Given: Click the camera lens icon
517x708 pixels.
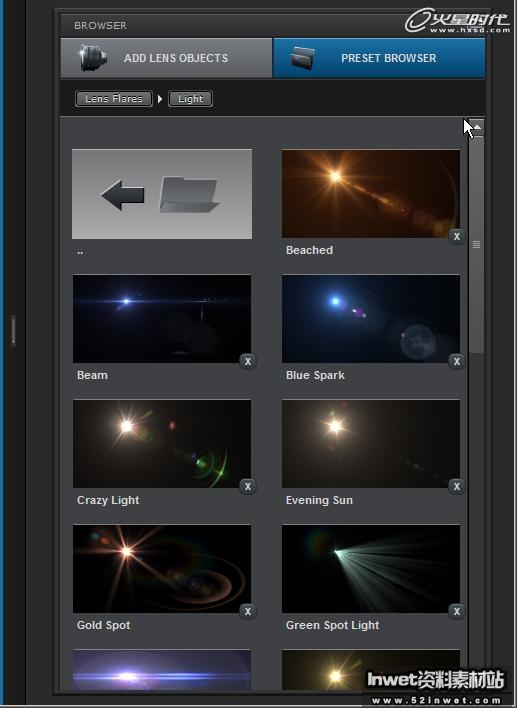Looking at the screenshot, I should (x=93, y=58).
